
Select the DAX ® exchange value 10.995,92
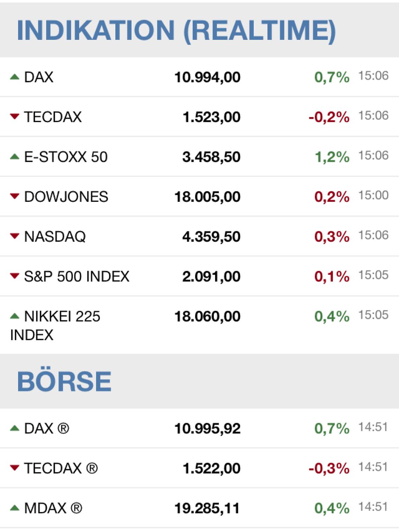pos(207,428)
